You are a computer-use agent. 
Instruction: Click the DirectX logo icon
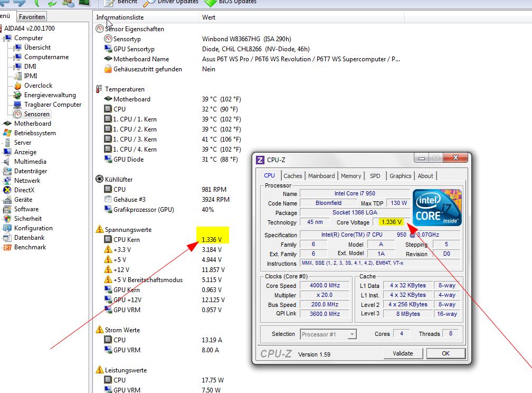tap(7, 190)
